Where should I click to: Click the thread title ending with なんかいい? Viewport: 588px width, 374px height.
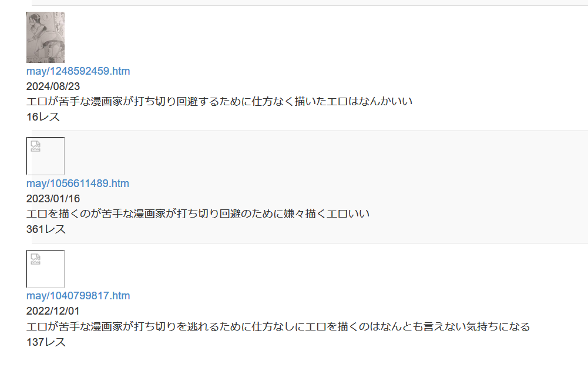pos(219,101)
